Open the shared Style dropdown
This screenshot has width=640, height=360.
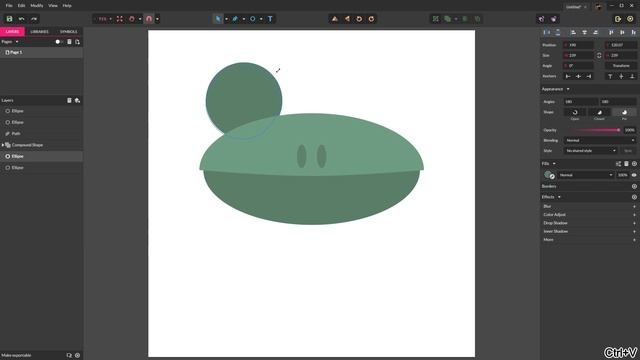[x=591, y=151]
